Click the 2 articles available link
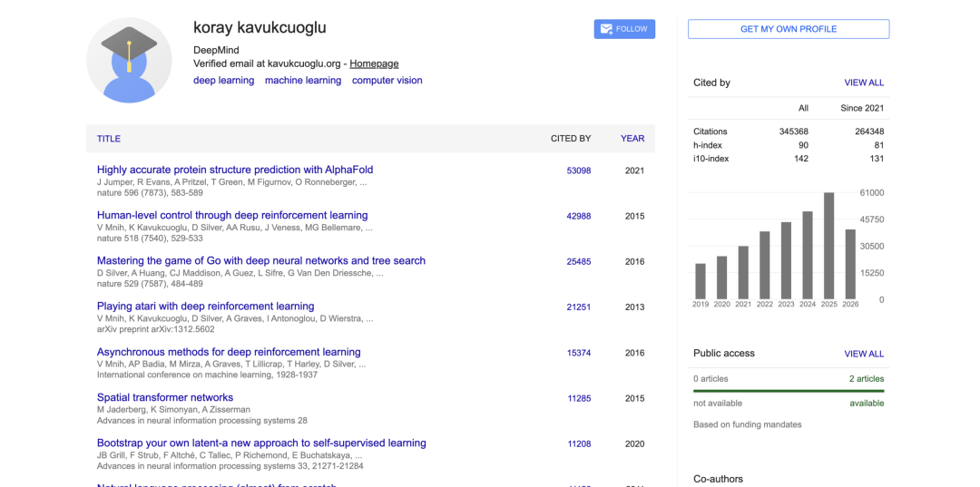Viewport: 980px width, 487px height. coord(867,378)
